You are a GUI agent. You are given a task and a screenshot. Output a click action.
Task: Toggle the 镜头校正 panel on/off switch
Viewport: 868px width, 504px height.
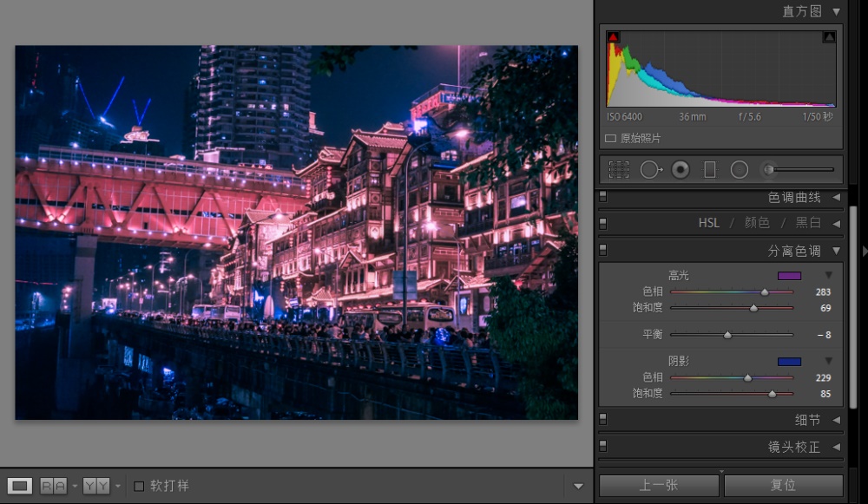603,445
